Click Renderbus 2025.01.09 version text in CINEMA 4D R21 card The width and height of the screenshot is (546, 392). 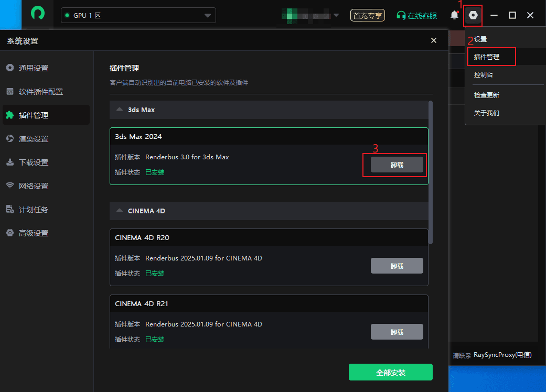pyautogui.click(x=204, y=324)
